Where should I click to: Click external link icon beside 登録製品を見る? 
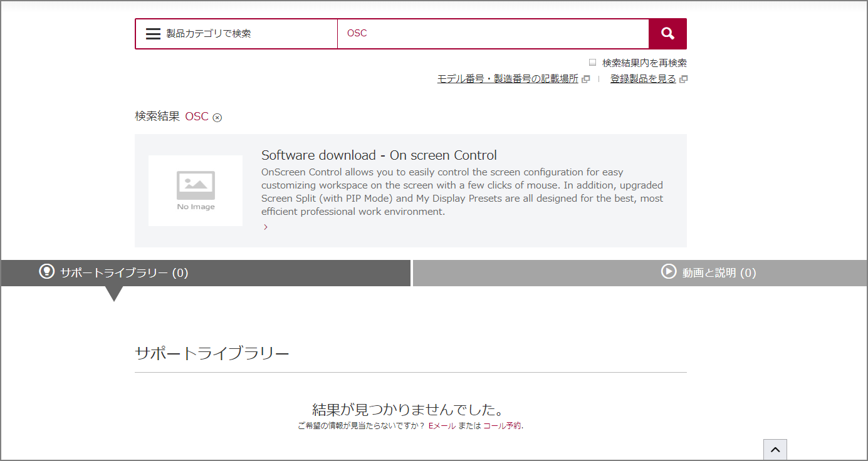click(683, 79)
